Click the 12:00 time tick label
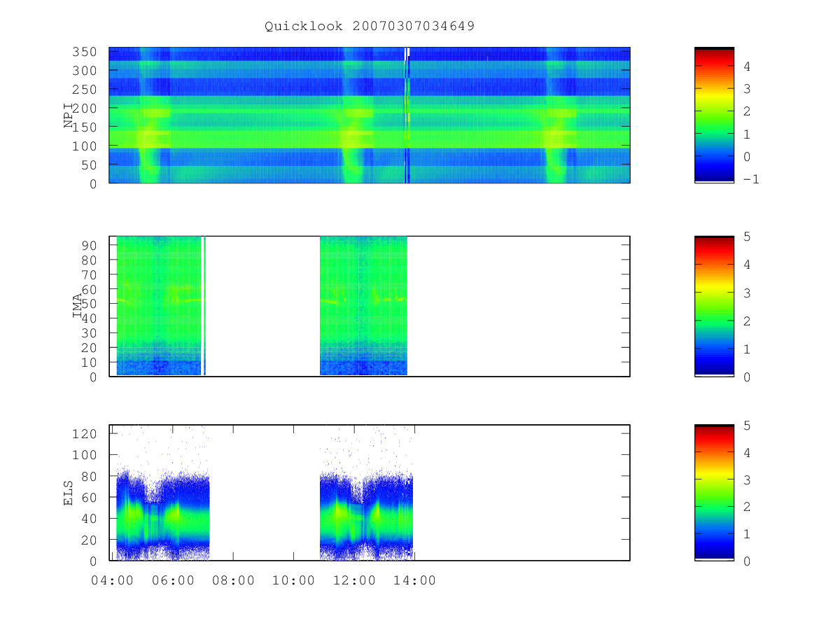 (354, 580)
